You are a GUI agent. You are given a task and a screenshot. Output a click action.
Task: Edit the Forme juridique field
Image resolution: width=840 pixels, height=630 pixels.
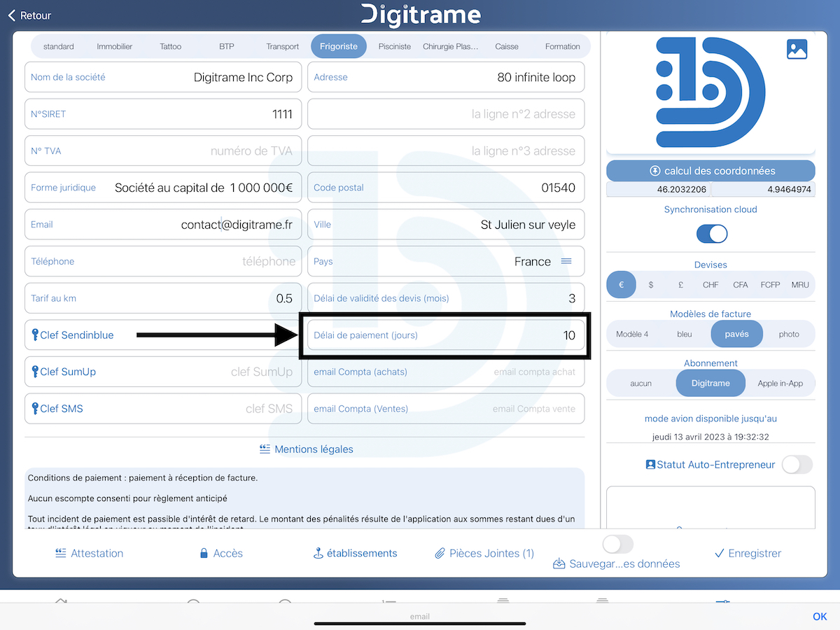[x=163, y=188]
